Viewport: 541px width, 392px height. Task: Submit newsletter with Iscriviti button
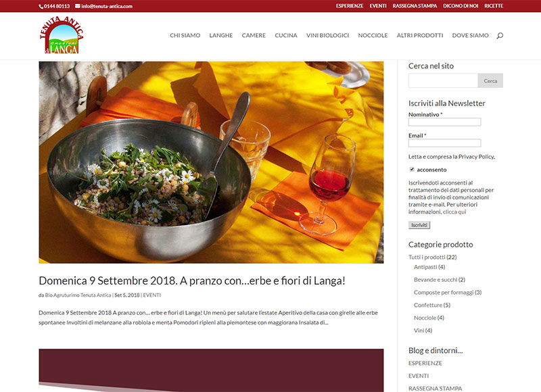[x=419, y=225]
